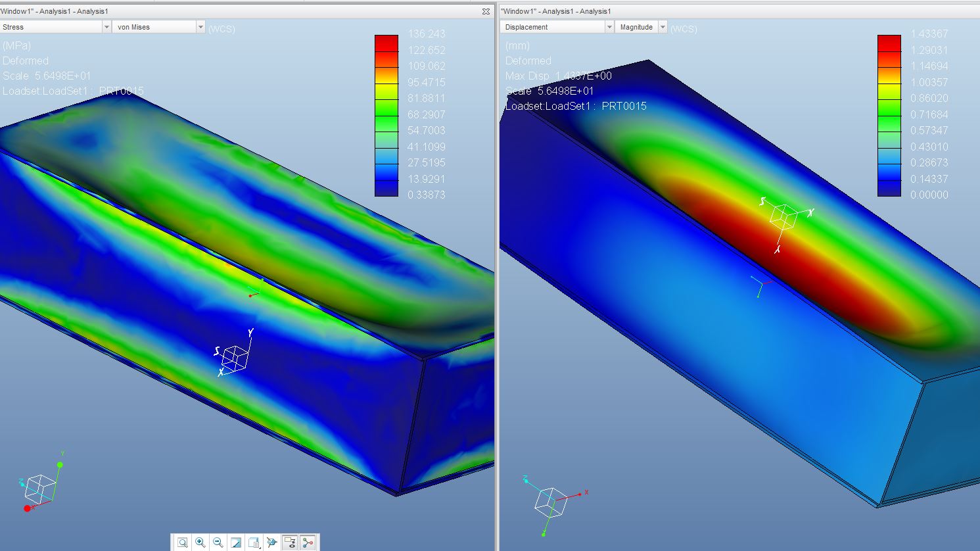The image size is (980, 551).
Task: Click the Repaint display icon
Action: click(236, 542)
